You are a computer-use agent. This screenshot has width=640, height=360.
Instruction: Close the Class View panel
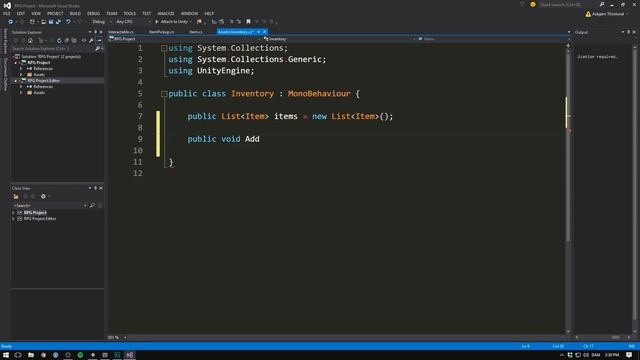[x=101, y=188]
